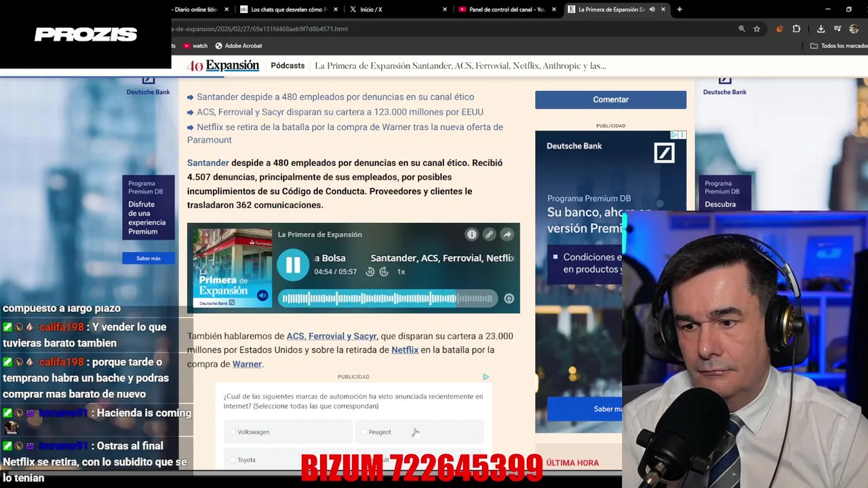Viewport: 868px width, 488px height.
Task: Open the Netflix link in the paragraph
Action: click(x=405, y=350)
